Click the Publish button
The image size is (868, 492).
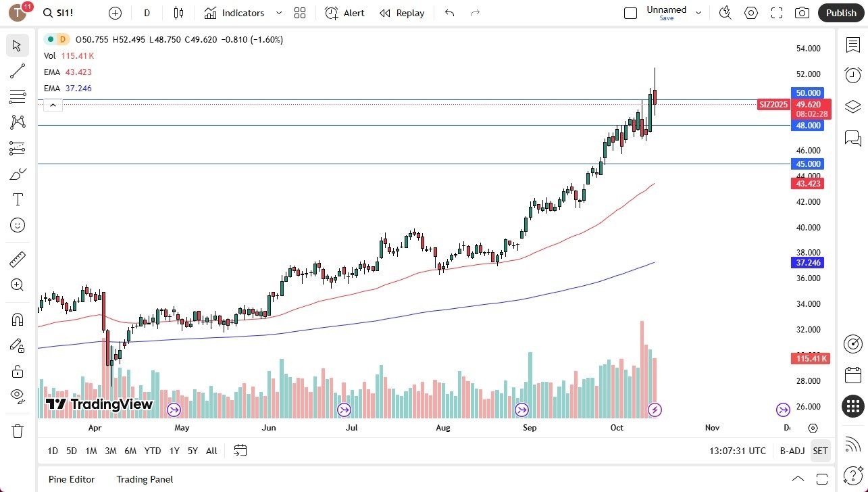point(840,12)
